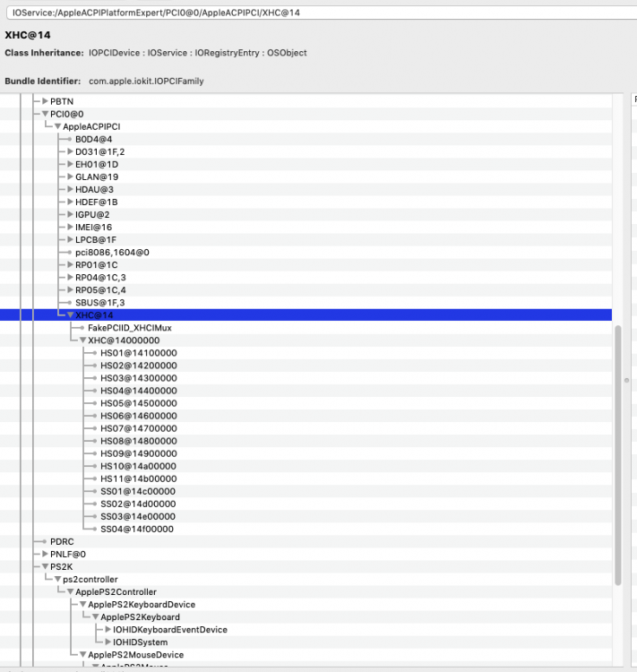The width and height of the screenshot is (637, 672).
Task: Select port SS03@14e00000
Action: pyautogui.click(x=138, y=516)
